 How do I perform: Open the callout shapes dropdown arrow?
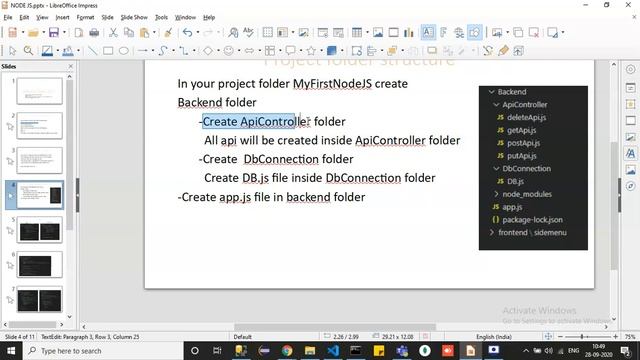300,51
